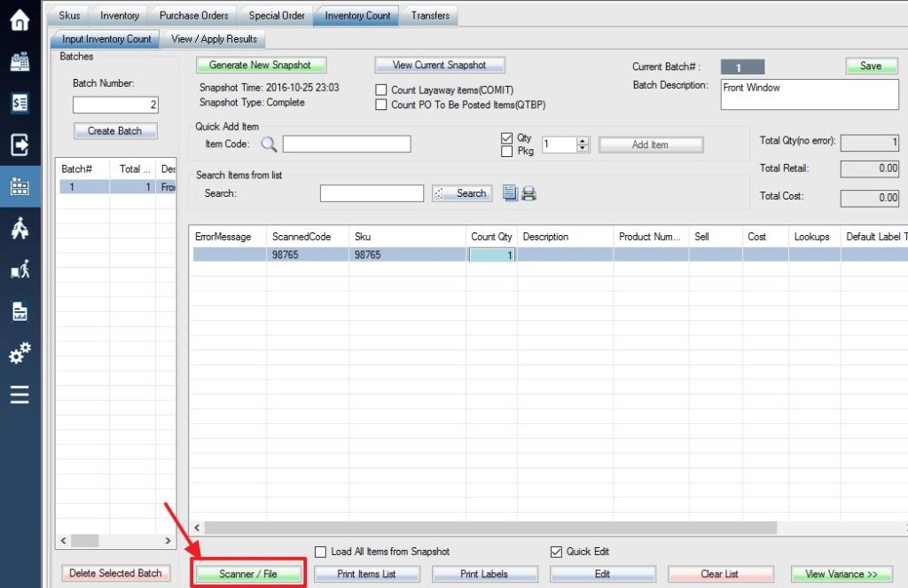Open the View / Apply Results tab
908x588 pixels.
coord(214,39)
